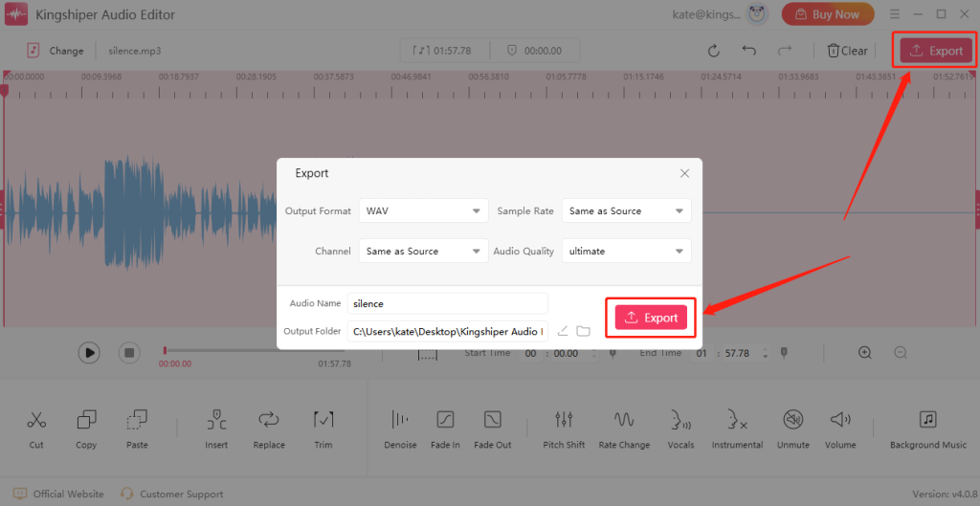Stop audio playback
The image size is (980, 506).
click(129, 352)
